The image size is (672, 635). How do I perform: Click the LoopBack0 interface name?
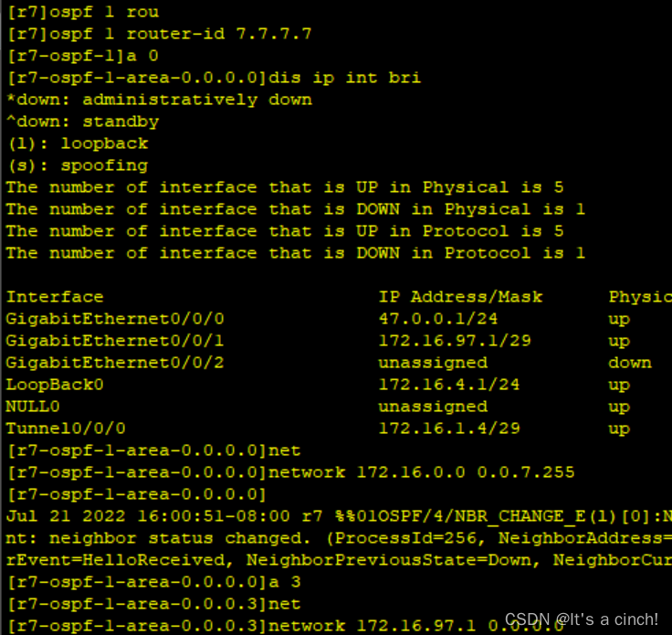(x=55, y=385)
